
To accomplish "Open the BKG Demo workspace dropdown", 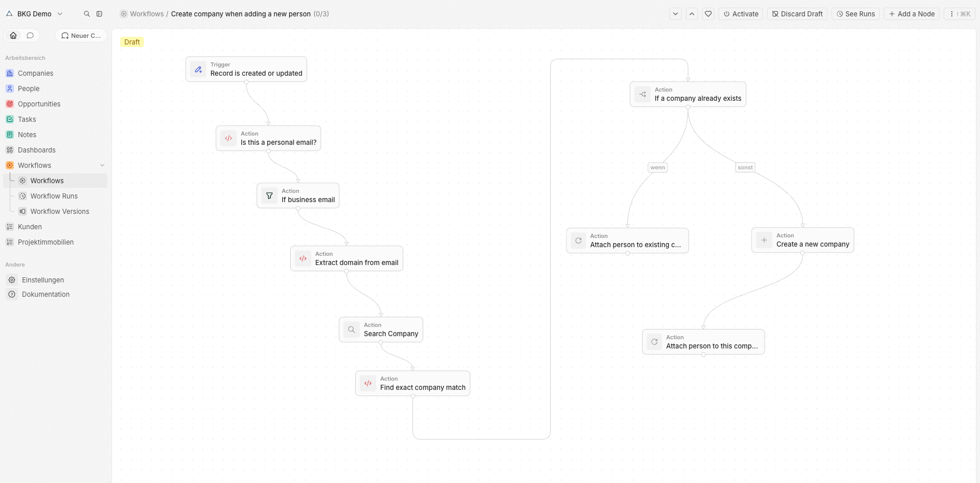I will [x=34, y=14].
